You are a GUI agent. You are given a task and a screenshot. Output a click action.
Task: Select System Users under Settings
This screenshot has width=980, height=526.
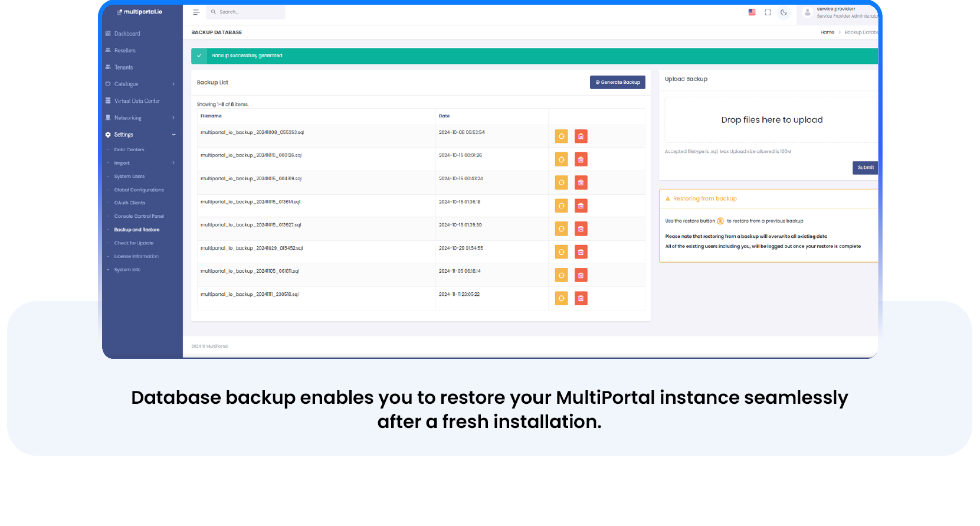pyautogui.click(x=129, y=177)
